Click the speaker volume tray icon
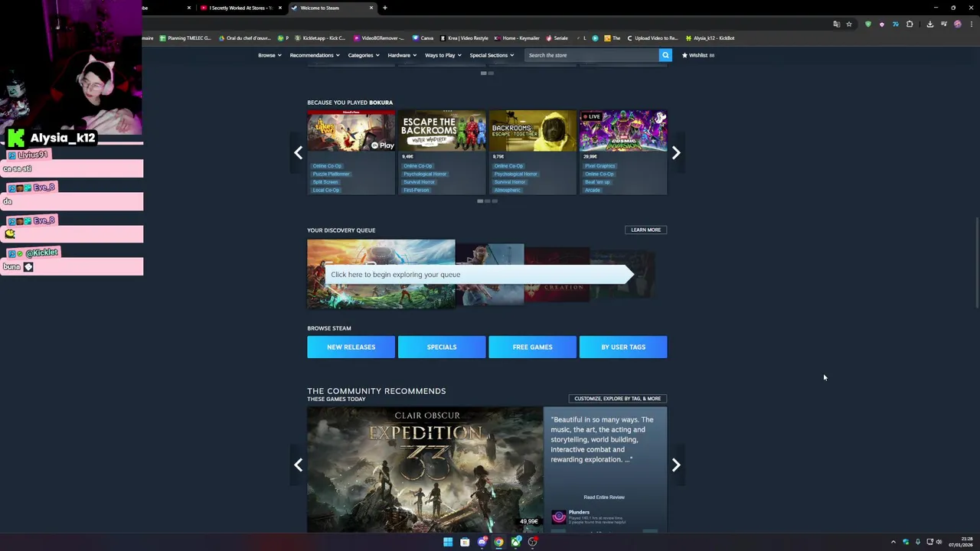The image size is (980, 551). pyautogui.click(x=939, y=542)
